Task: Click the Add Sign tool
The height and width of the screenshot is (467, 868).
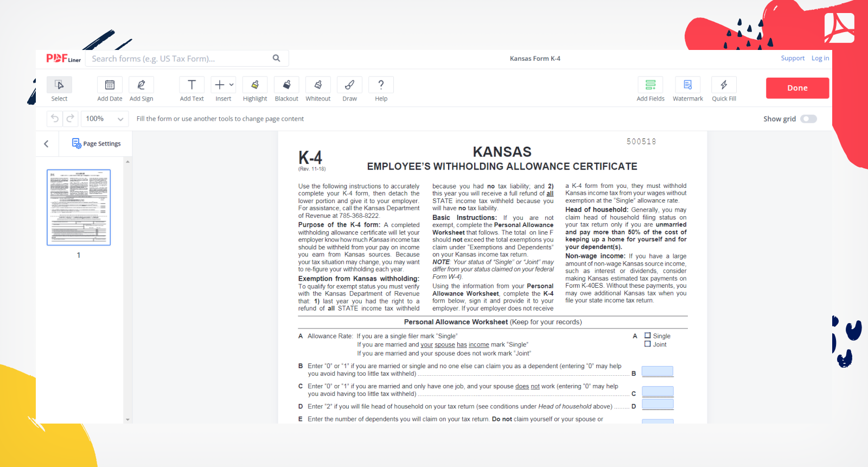Action: coord(141,85)
